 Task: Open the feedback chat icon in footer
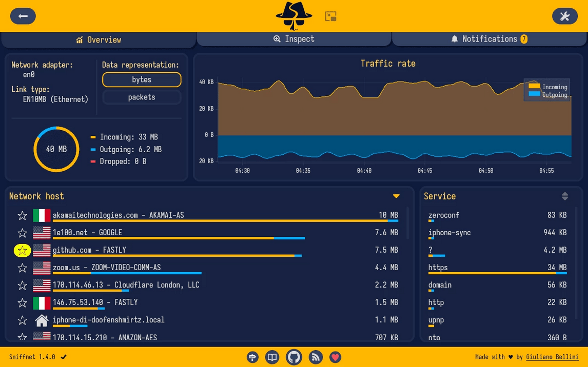point(252,357)
